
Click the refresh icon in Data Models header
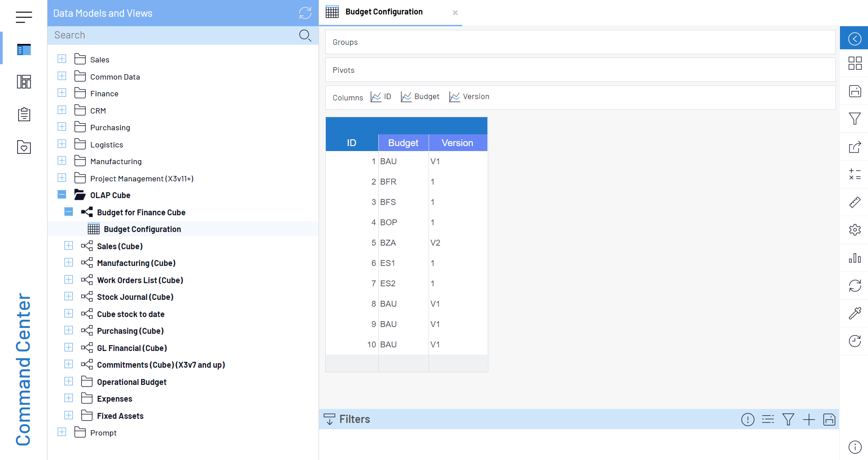click(305, 13)
